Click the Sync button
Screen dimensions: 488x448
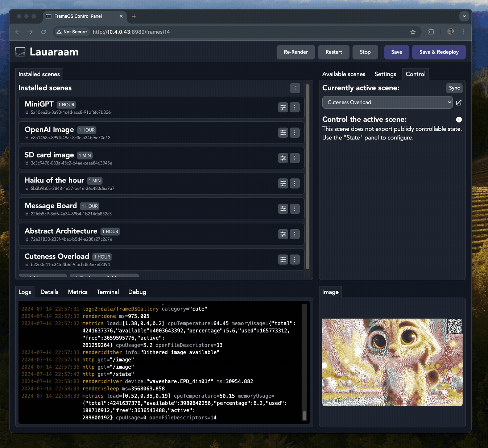(x=454, y=88)
